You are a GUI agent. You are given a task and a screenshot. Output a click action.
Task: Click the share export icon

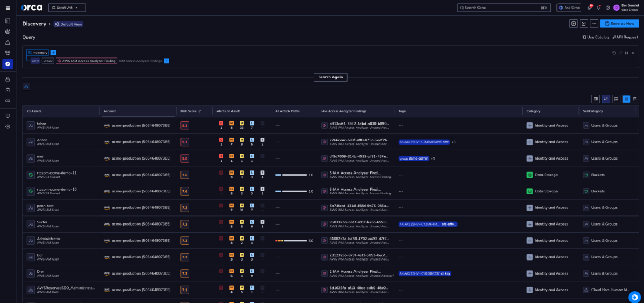[584, 24]
